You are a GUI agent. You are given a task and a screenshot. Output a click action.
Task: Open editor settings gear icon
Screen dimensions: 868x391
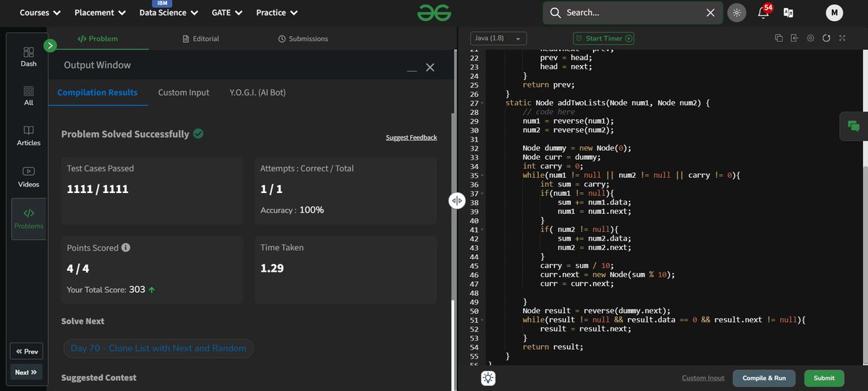[x=810, y=38]
